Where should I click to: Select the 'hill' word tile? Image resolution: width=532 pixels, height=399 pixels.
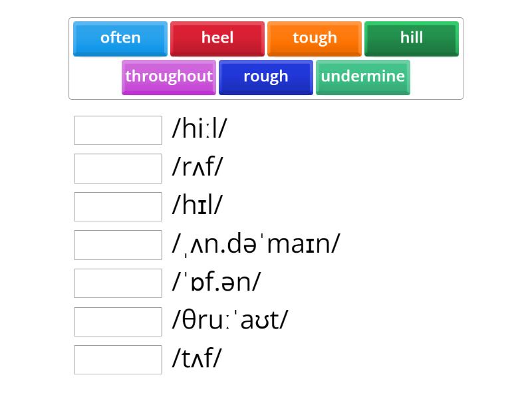(411, 38)
